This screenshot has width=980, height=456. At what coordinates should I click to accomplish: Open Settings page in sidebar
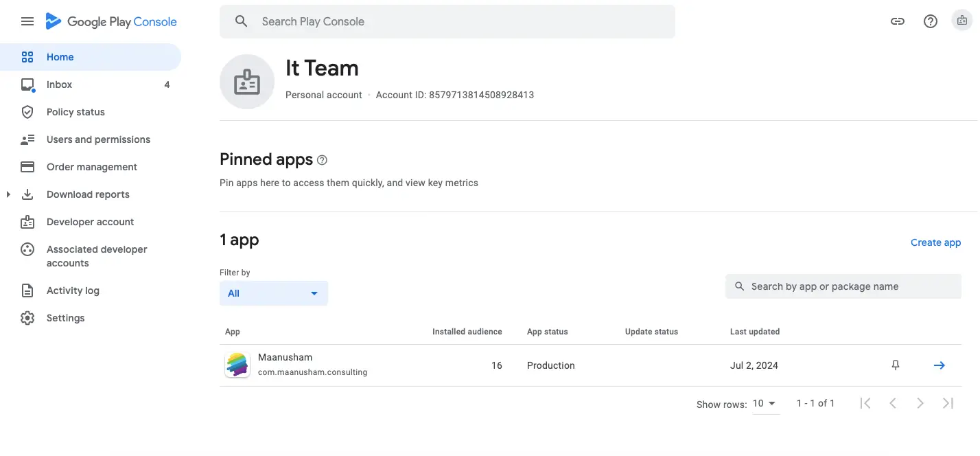coord(91,318)
